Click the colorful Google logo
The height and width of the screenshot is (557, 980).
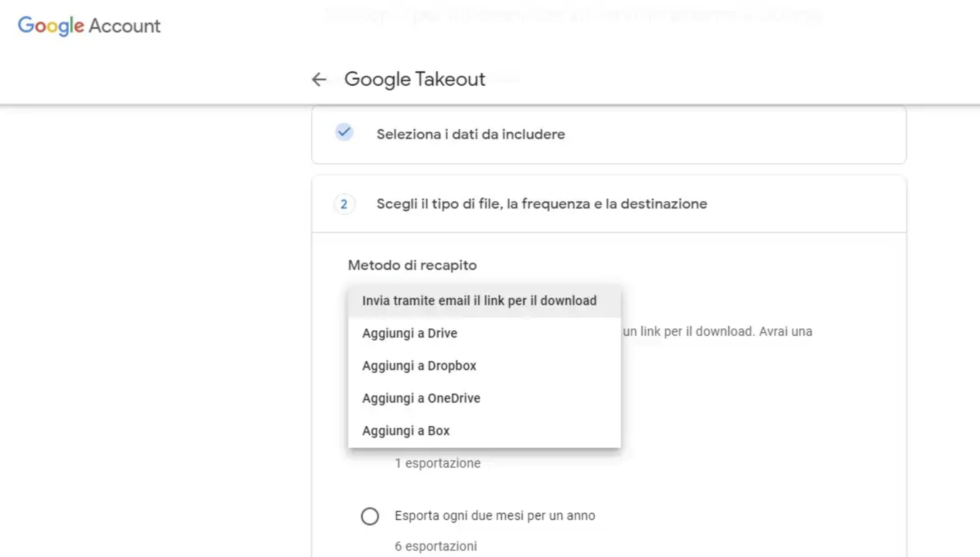[x=51, y=26]
